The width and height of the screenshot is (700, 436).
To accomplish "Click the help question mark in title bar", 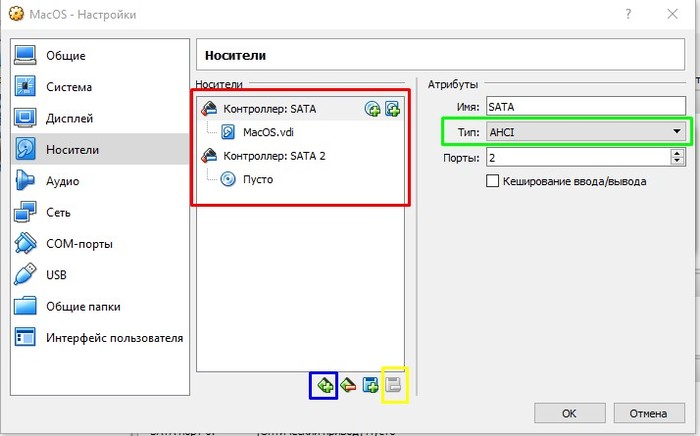I will (x=627, y=15).
